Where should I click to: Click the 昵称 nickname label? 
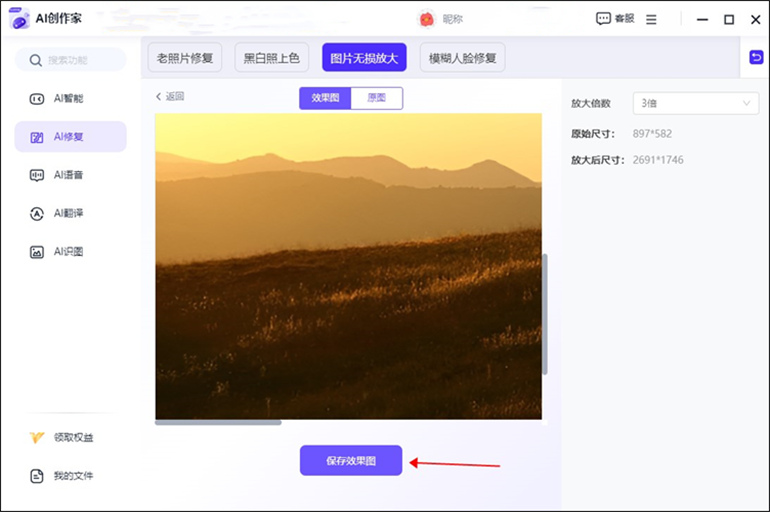pyautogui.click(x=453, y=19)
